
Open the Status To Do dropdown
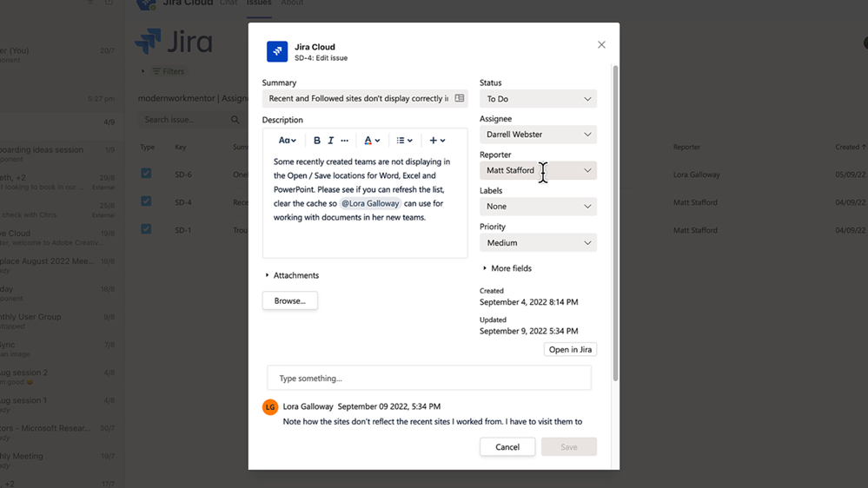click(x=538, y=98)
